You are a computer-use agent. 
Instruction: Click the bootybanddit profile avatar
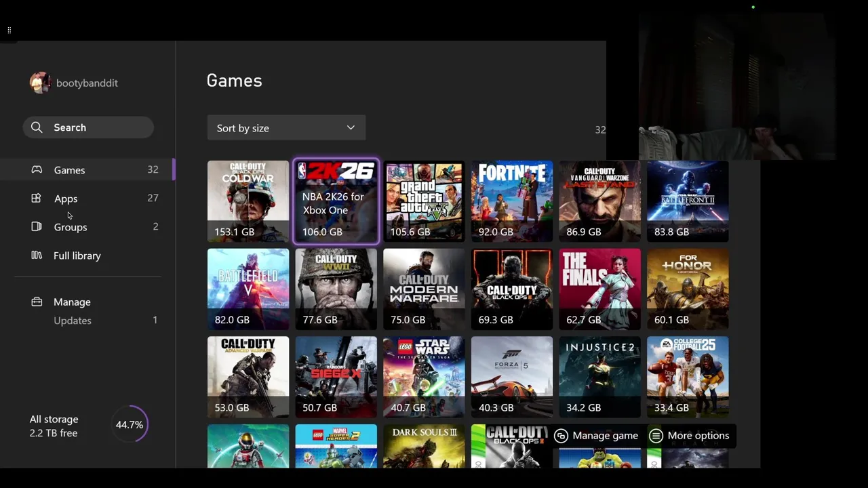[x=40, y=83]
